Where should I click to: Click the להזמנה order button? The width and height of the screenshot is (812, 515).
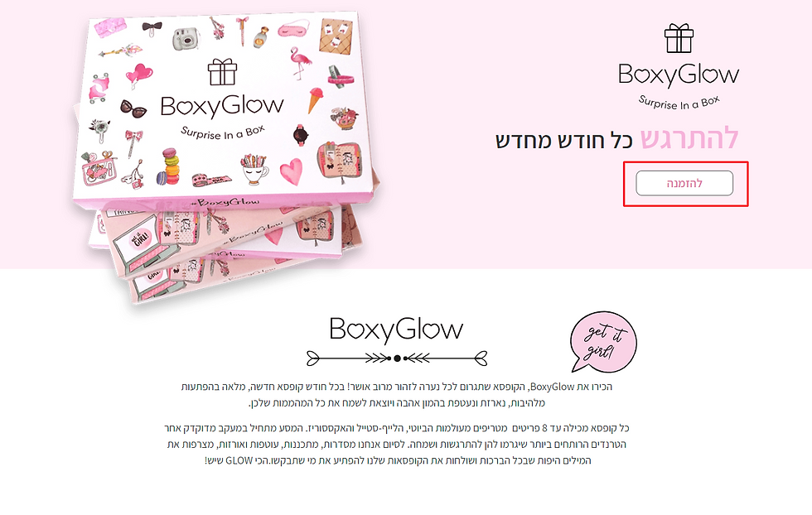pos(684,183)
